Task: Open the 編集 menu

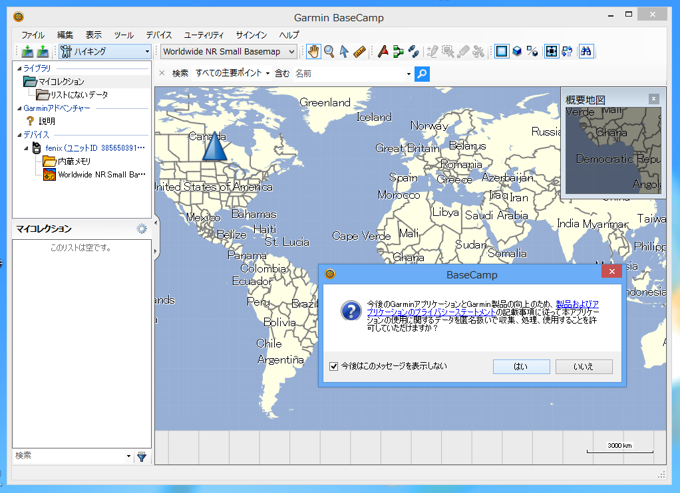Action: (x=65, y=35)
